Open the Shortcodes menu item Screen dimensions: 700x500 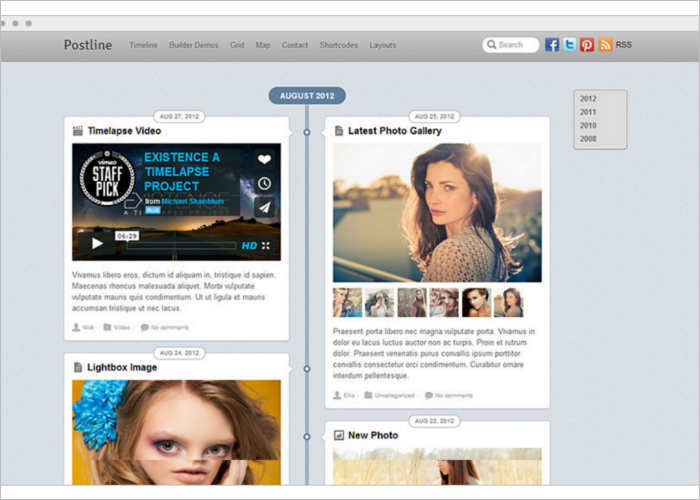point(339,45)
